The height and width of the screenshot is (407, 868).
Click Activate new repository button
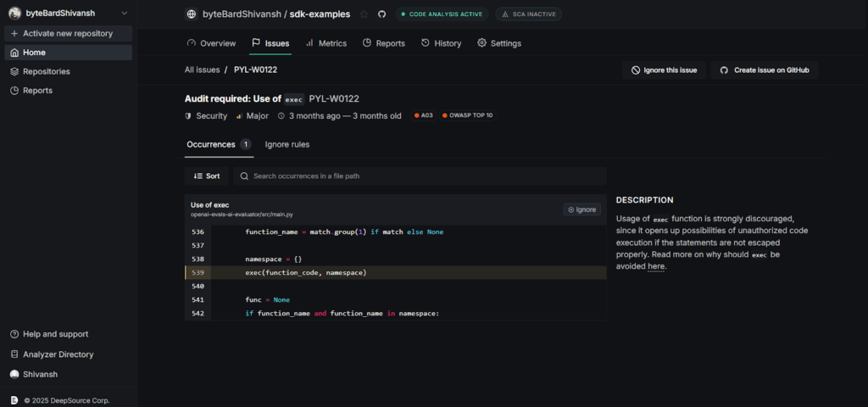pyautogui.click(x=68, y=33)
